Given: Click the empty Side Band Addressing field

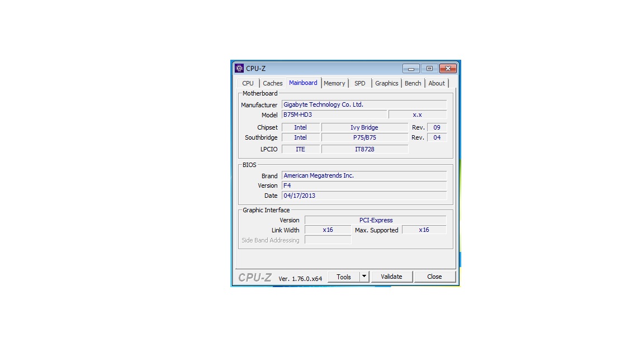Looking at the screenshot, I should [328, 240].
